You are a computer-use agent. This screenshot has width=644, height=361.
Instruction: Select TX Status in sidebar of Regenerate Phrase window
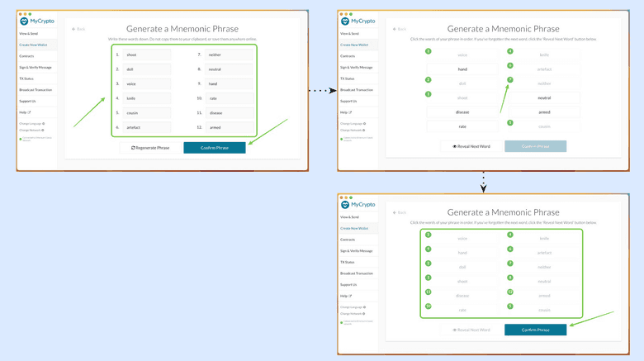tap(26, 78)
